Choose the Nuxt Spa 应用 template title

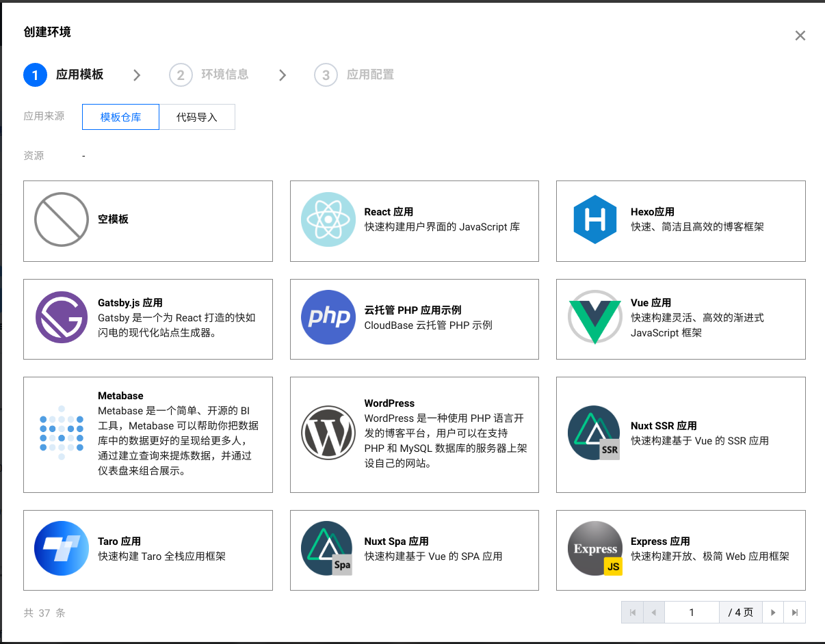(396, 541)
